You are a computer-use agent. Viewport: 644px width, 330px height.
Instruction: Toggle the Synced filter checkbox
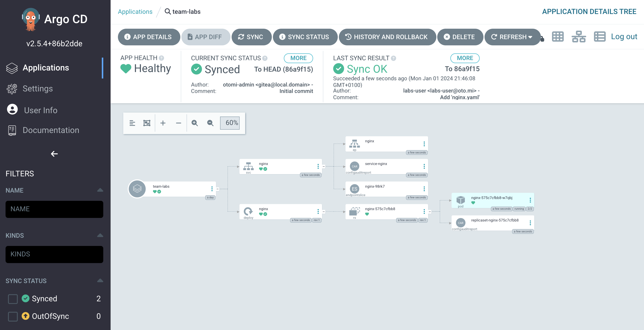coord(13,299)
